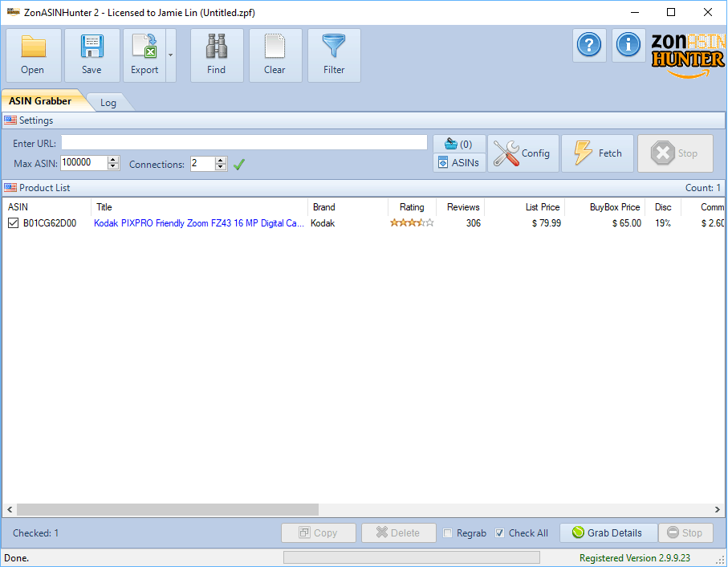Click the $ 65.00 BuyBox price cell
Screen dimensions: 728x567
(627, 223)
